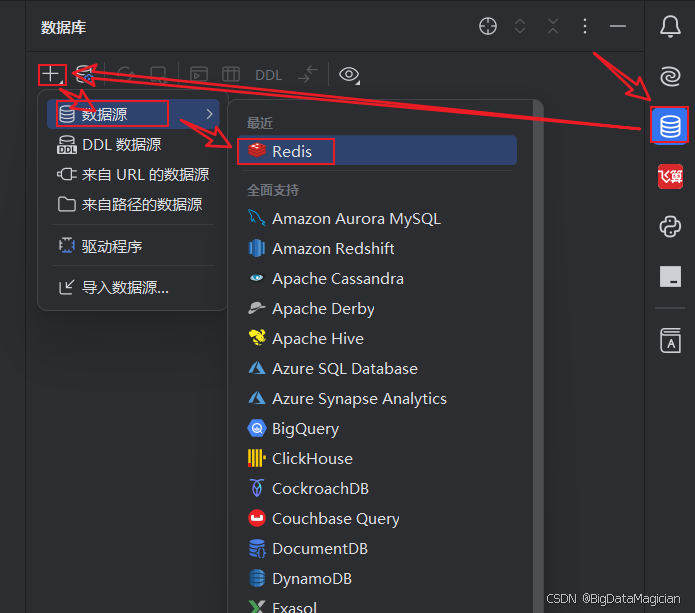Click the plus Add new button

coord(52,74)
